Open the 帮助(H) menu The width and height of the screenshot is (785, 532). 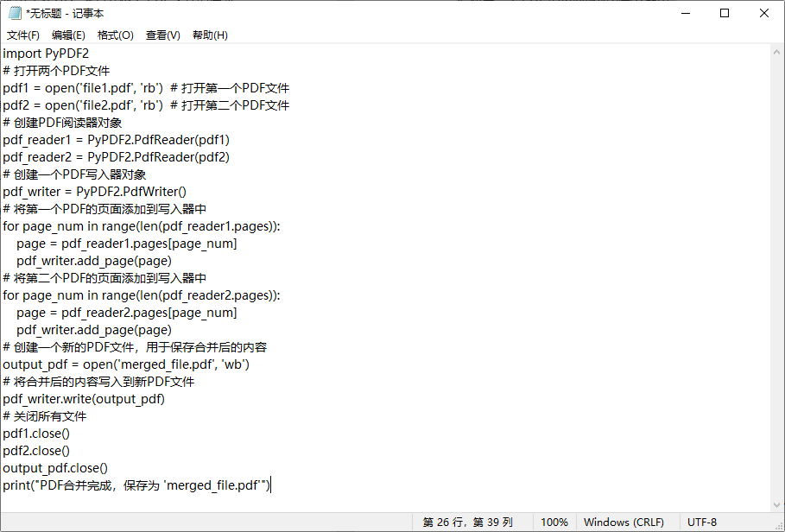tap(210, 35)
